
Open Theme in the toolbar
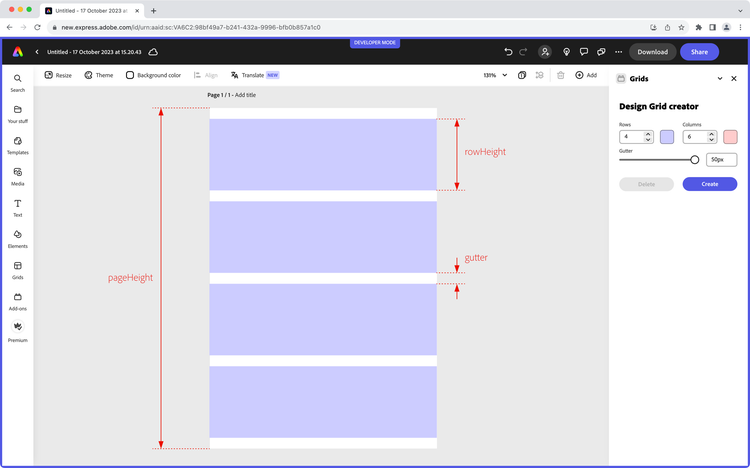98,75
